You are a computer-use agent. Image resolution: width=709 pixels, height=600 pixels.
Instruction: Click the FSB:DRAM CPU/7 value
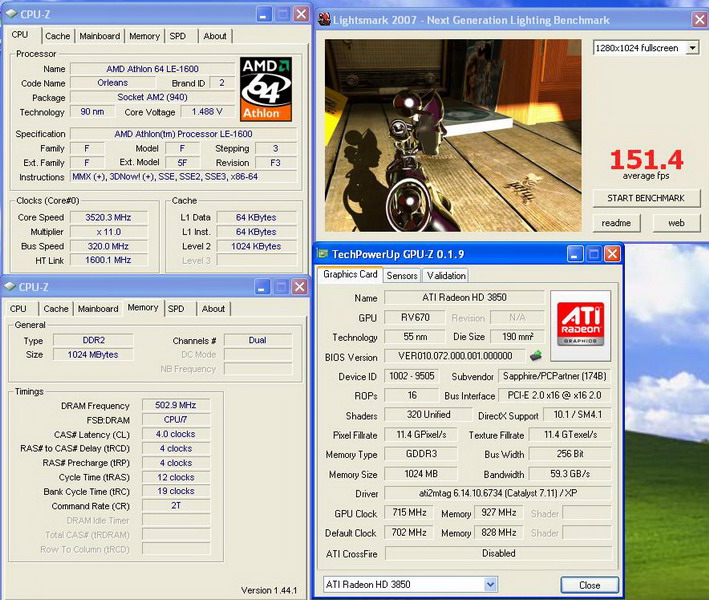click(176, 420)
